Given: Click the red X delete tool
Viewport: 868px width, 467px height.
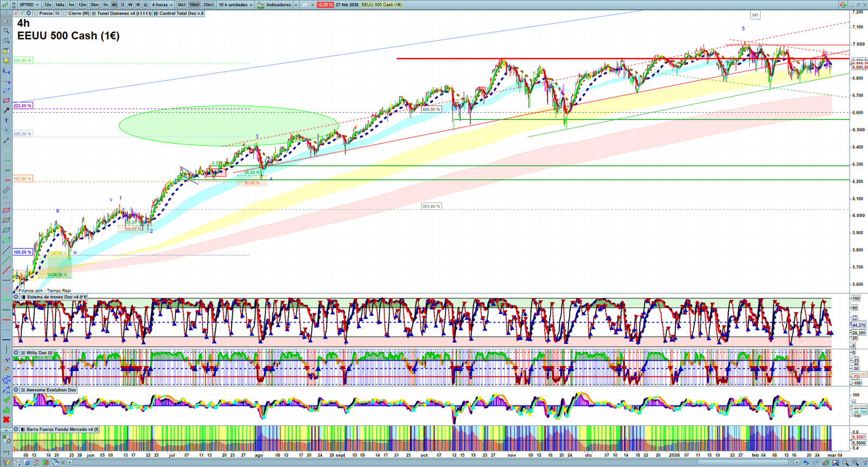Looking at the screenshot, I should pos(6,420).
